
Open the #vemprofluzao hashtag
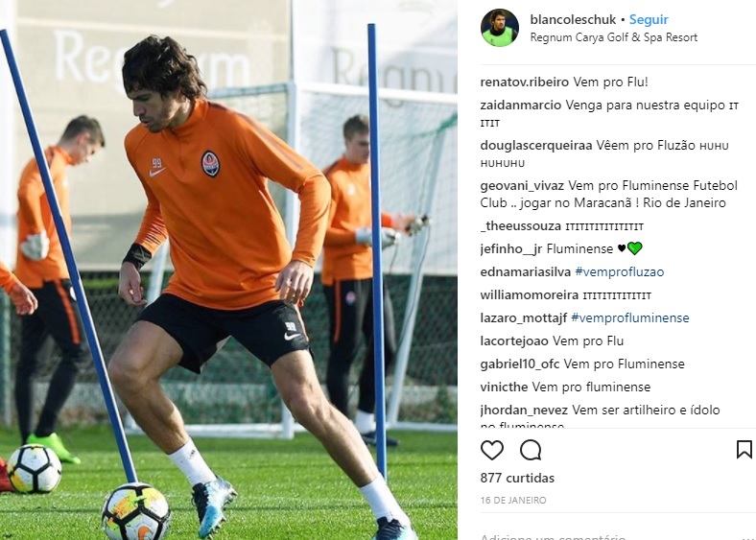(x=619, y=272)
